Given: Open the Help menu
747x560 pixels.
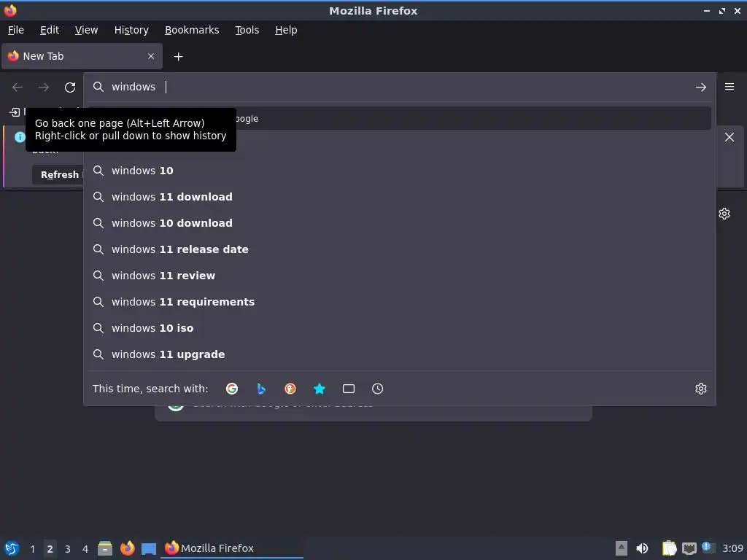Looking at the screenshot, I should point(286,30).
